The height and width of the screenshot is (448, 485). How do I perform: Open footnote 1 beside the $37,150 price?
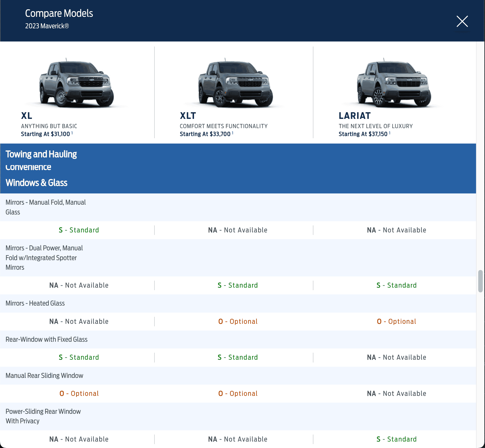[390, 133]
